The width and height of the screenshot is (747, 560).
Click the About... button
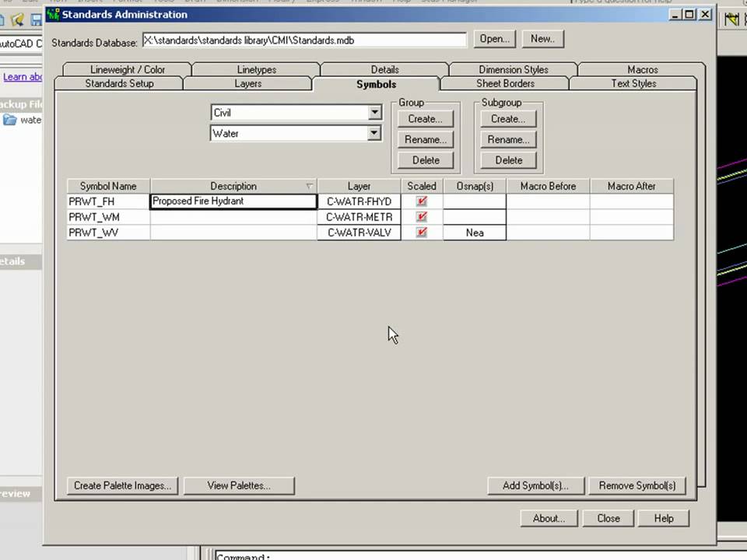click(549, 518)
